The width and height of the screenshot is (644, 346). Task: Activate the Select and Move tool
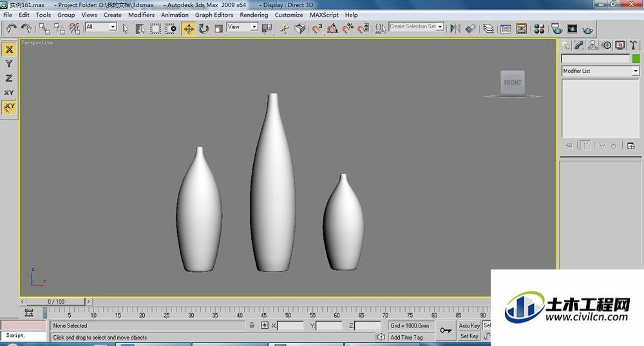[189, 29]
